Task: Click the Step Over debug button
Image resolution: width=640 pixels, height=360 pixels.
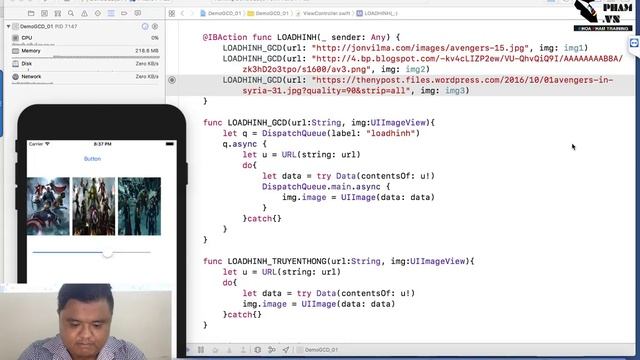Action: coord(215,350)
